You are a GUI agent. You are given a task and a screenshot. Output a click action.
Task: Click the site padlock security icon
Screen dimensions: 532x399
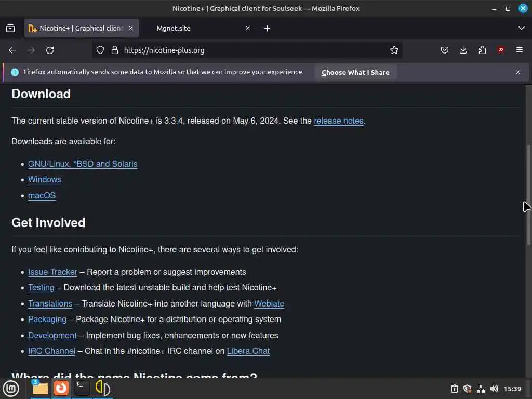pyautogui.click(x=115, y=50)
